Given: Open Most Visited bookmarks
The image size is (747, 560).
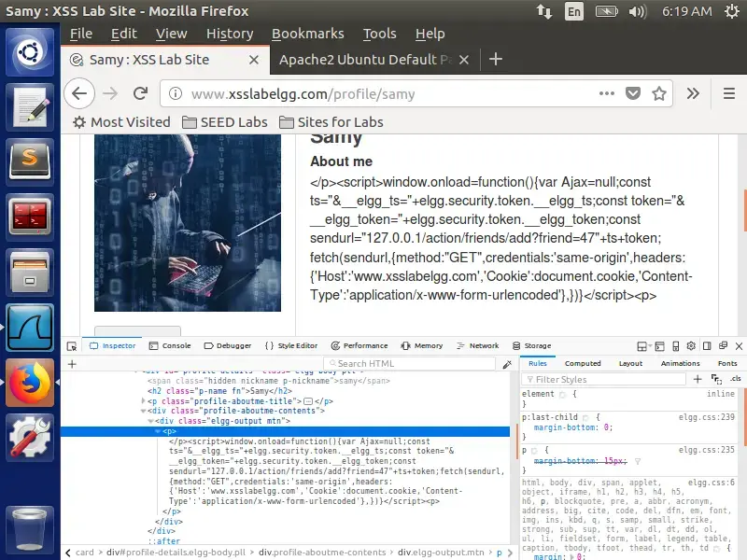Looking at the screenshot, I should (121, 122).
